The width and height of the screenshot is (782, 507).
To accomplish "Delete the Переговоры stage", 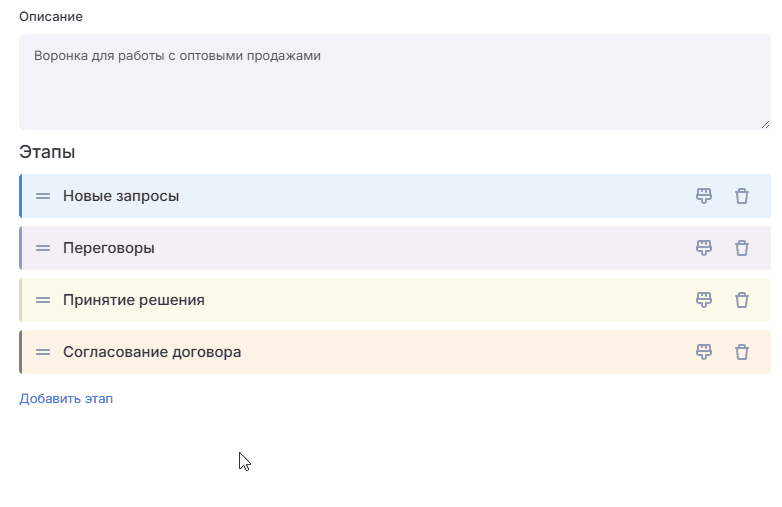I will [x=742, y=248].
